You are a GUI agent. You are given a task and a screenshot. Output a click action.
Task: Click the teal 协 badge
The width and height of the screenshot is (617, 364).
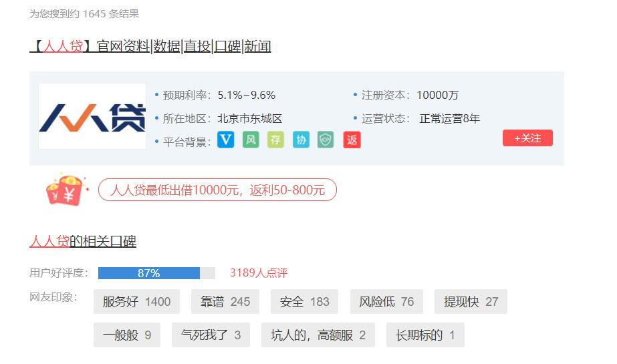coord(301,140)
